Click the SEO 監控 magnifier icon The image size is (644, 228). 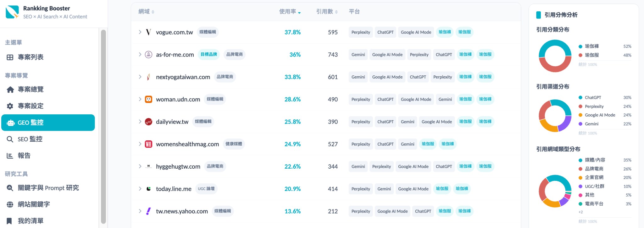10,139
